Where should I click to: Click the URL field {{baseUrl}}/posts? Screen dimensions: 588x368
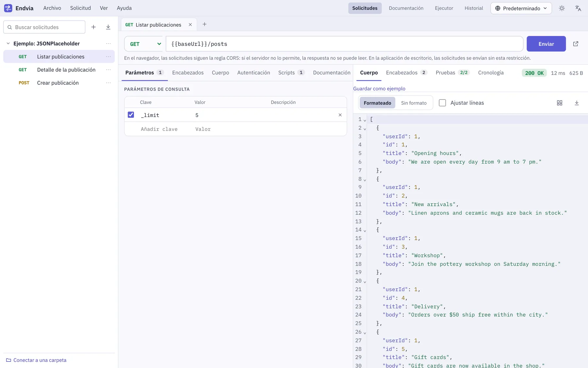click(x=344, y=44)
